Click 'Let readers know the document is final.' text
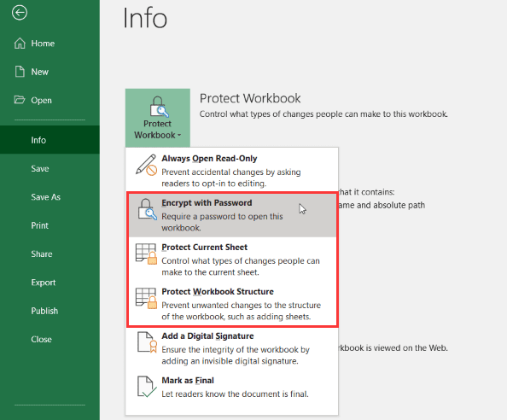Screen dimensions: 507x420 235,394
